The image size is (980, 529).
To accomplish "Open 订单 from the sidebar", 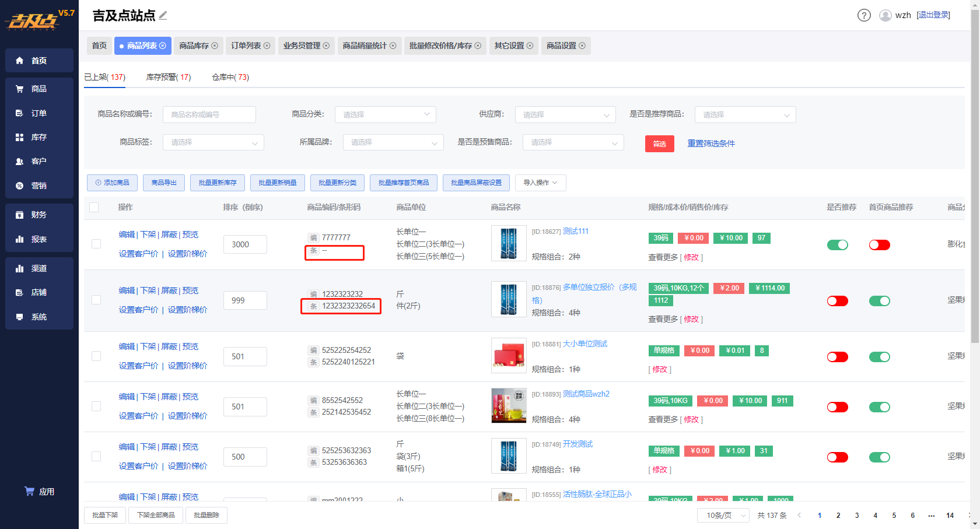I will click(x=39, y=113).
